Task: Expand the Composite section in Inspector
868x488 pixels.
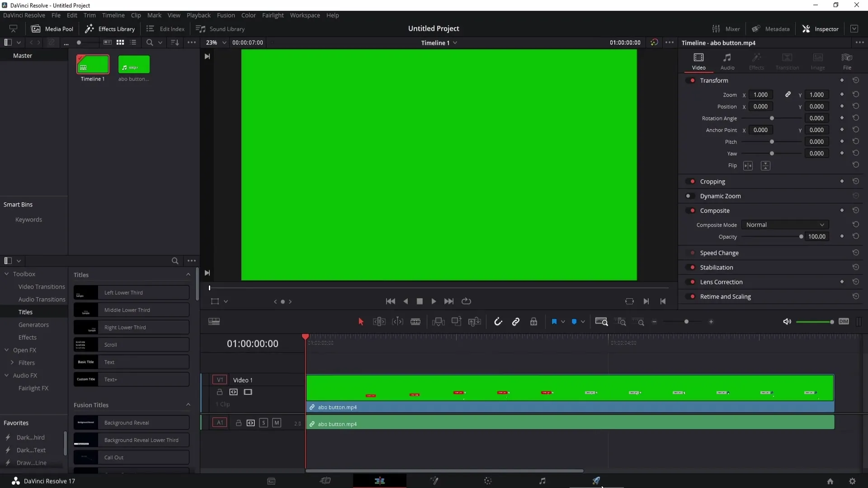Action: click(x=715, y=210)
